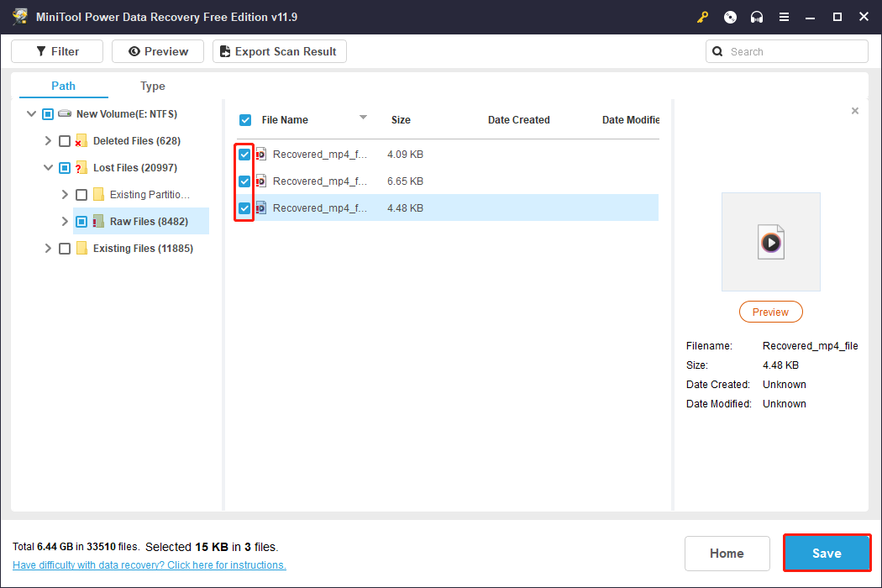Switch to the Path tab
882x588 pixels.
tap(63, 86)
